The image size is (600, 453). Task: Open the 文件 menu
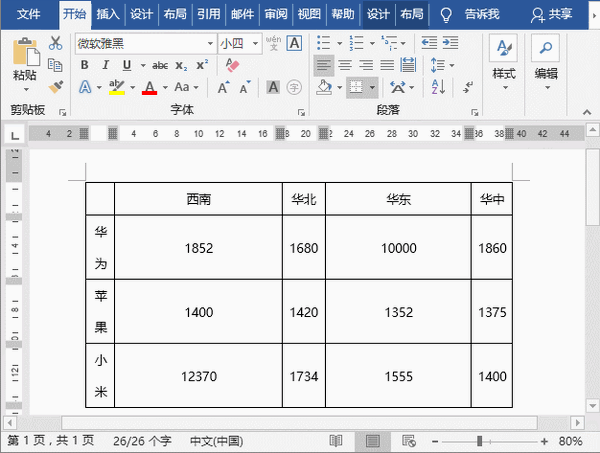click(29, 15)
